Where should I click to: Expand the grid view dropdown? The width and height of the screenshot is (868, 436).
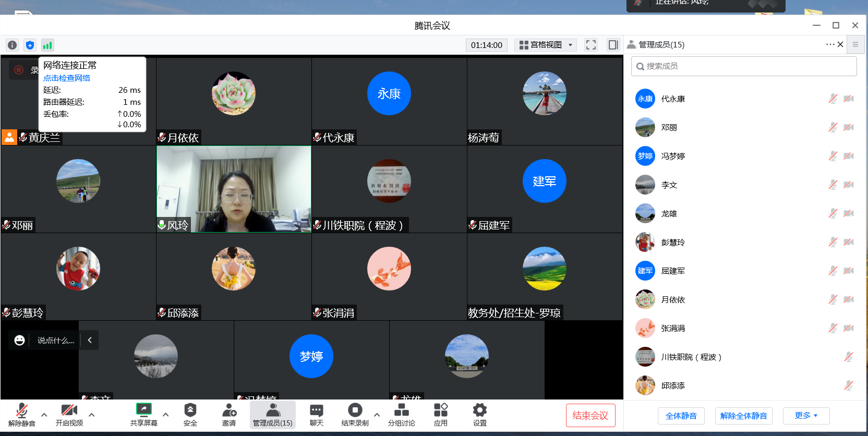point(546,45)
